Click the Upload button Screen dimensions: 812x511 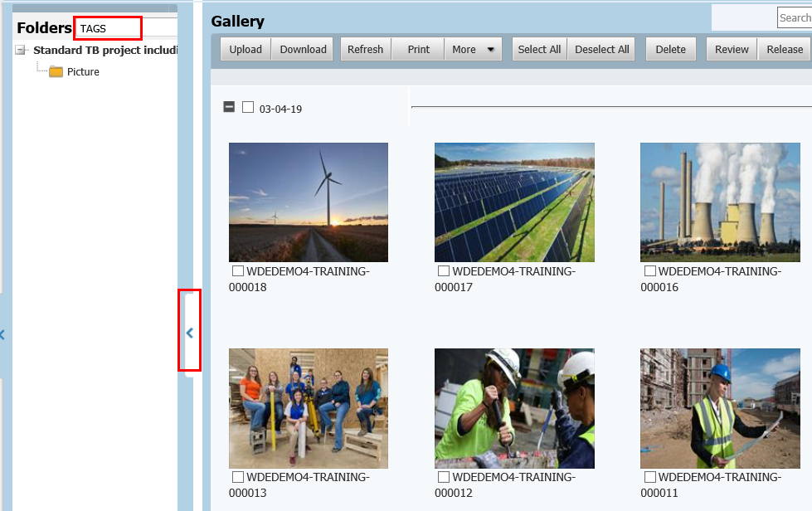point(245,49)
